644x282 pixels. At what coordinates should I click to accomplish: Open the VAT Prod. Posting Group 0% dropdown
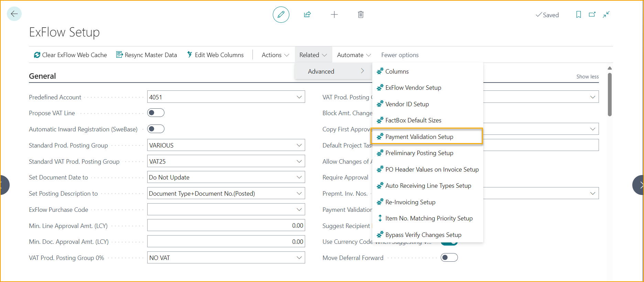point(299,258)
